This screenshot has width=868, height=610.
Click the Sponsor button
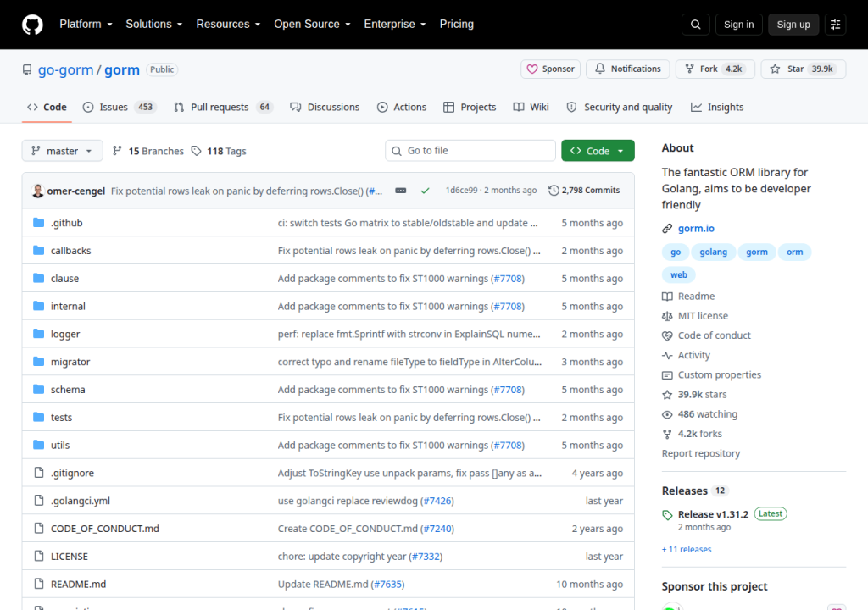point(550,69)
